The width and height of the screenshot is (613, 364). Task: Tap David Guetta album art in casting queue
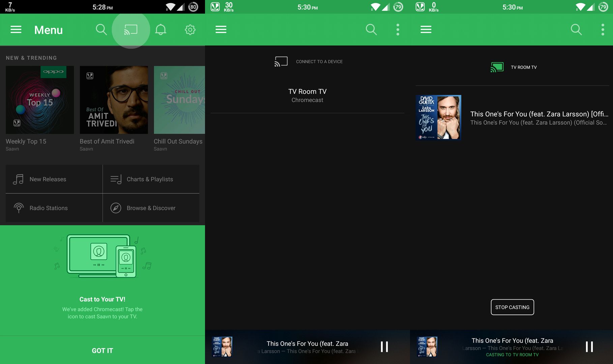(x=438, y=117)
